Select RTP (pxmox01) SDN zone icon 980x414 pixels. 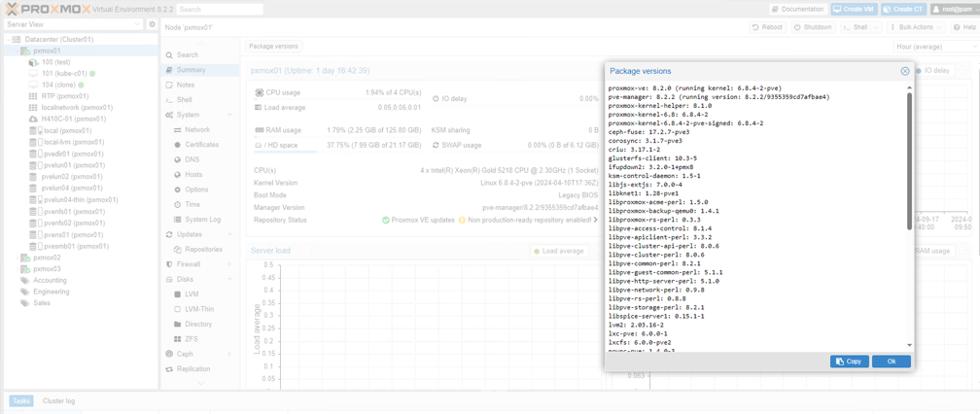(34, 96)
